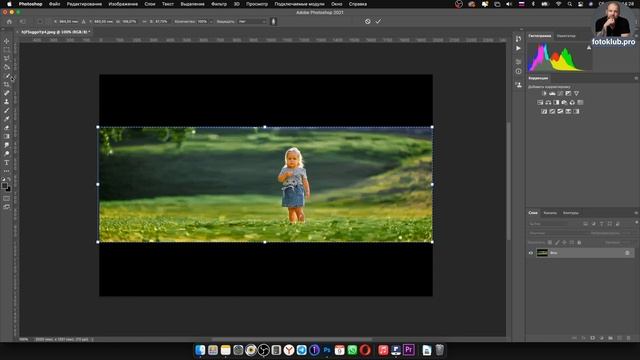This screenshot has height=360, width=640.
Task: Toggle lock position icon
Action: 564,242
